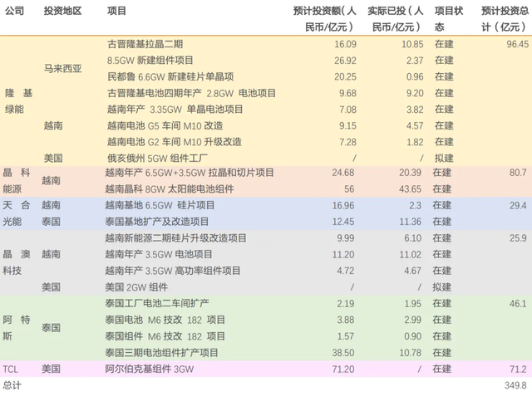Select the 29.4 total investment value
The height and width of the screenshot is (401, 532).
pyautogui.click(x=518, y=205)
